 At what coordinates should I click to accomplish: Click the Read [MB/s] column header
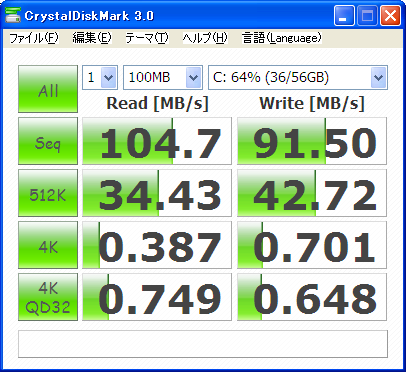point(157,103)
